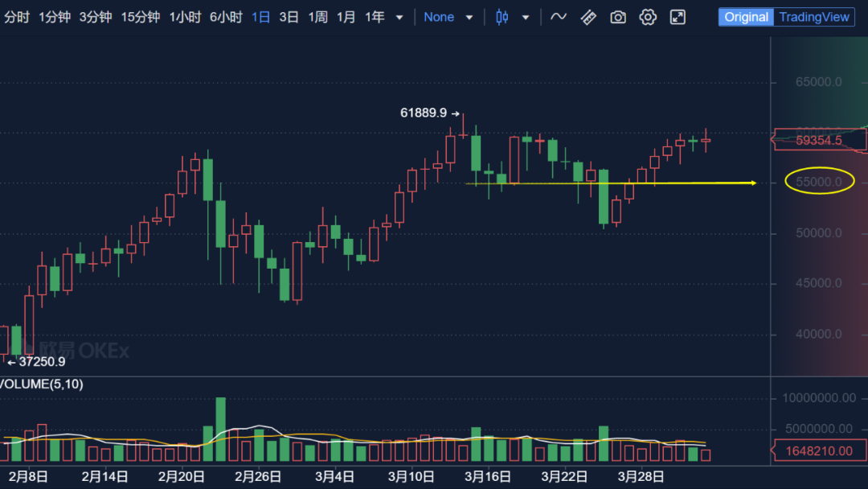Click the 40000.0 price axis label
The width and height of the screenshot is (868, 489).
(x=819, y=334)
